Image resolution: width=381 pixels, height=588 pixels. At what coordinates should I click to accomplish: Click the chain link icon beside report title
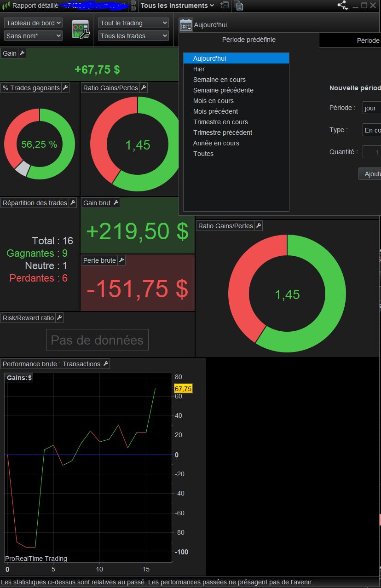133,6
